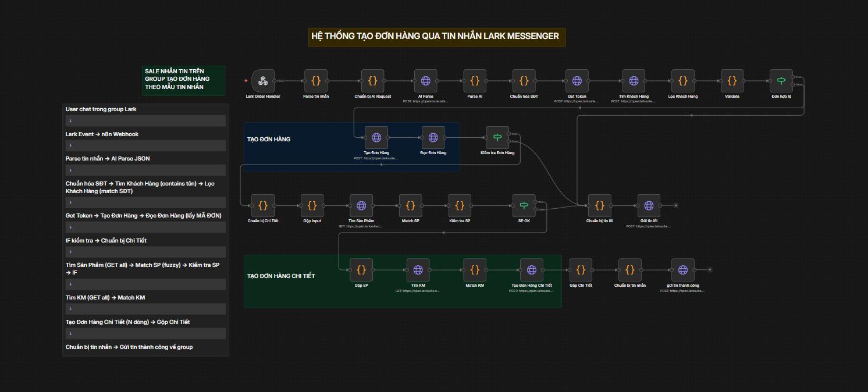Open the Validate code node
Viewport: 868px width, 392px height.
click(x=732, y=81)
